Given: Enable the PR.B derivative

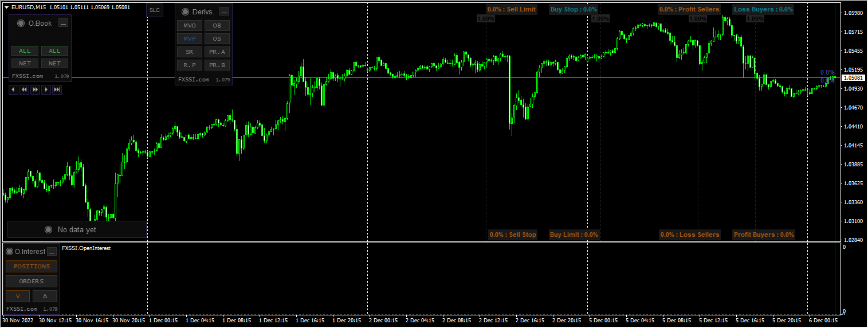Looking at the screenshot, I should tap(217, 65).
